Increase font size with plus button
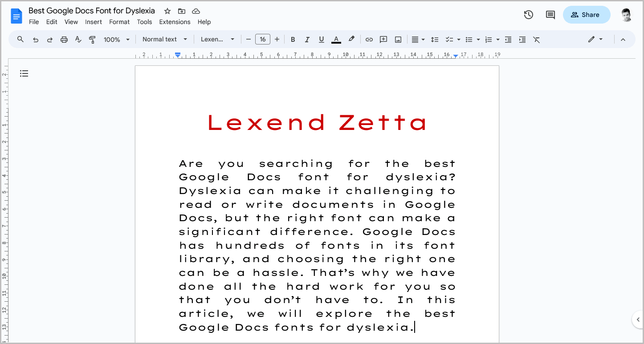Image resolution: width=644 pixels, height=344 pixels. 277,40
